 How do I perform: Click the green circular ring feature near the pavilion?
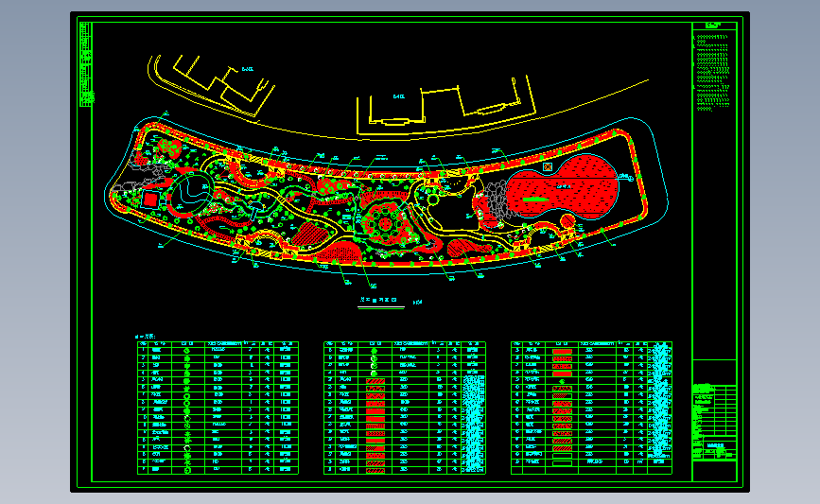191,192
